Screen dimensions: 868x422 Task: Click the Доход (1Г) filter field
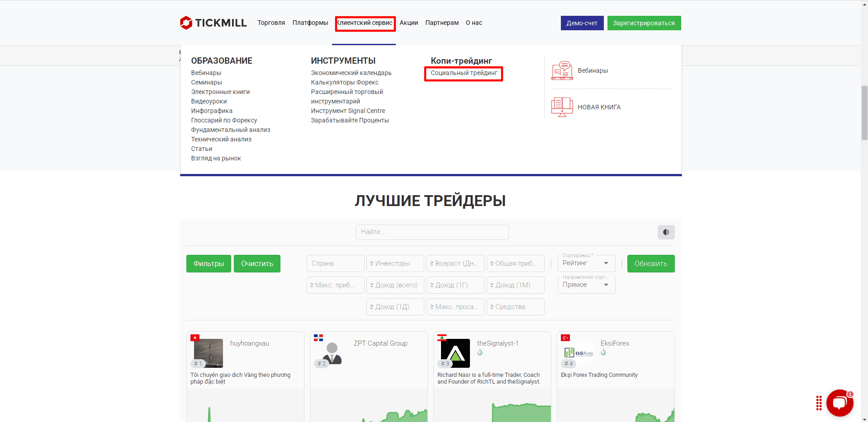(x=455, y=285)
